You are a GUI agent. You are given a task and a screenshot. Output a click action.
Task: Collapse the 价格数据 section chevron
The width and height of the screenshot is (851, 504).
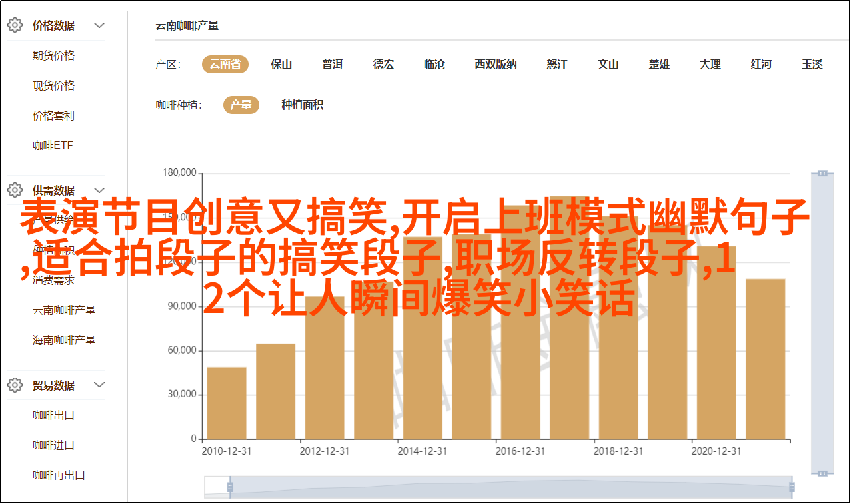(x=99, y=26)
